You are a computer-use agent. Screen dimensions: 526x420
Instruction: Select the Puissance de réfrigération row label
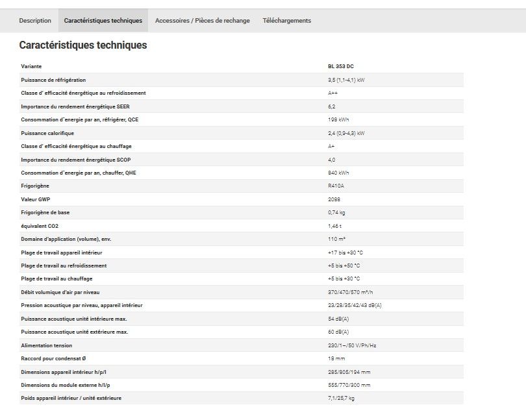coord(53,80)
